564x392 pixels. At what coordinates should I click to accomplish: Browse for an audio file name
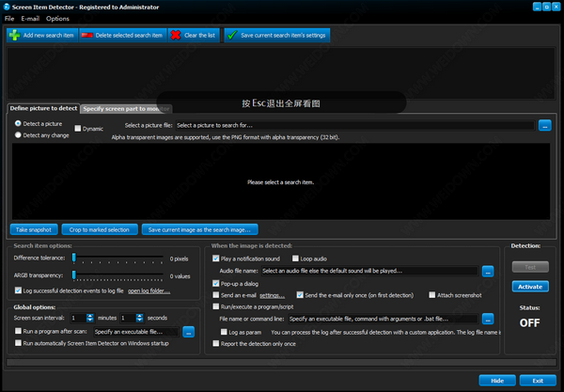[x=488, y=271]
